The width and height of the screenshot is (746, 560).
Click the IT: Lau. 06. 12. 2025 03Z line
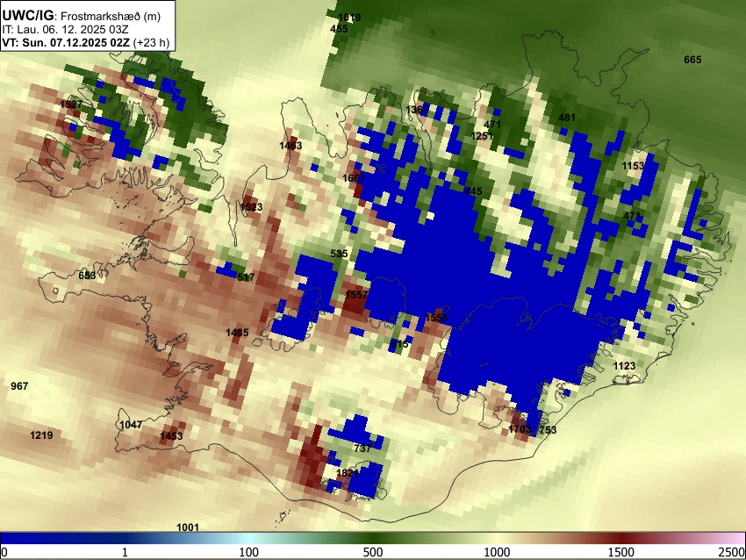pos(65,30)
